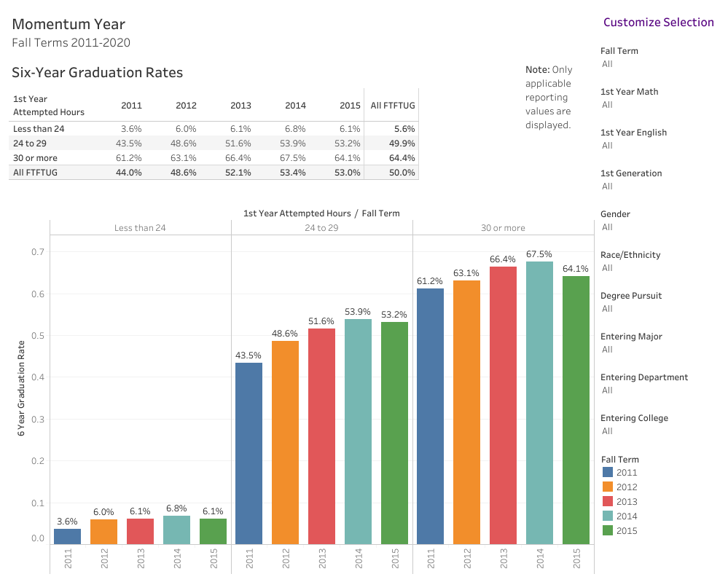Open the Fall Term filter dropdown
The image size is (728, 582).
coord(656,64)
